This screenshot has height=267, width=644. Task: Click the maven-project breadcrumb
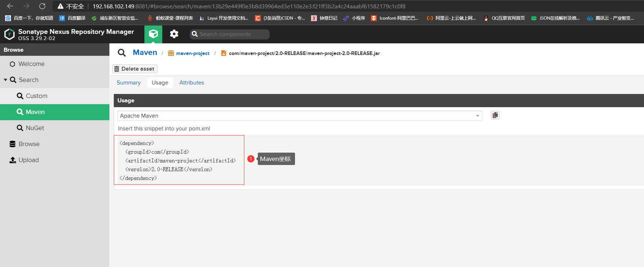[193, 53]
